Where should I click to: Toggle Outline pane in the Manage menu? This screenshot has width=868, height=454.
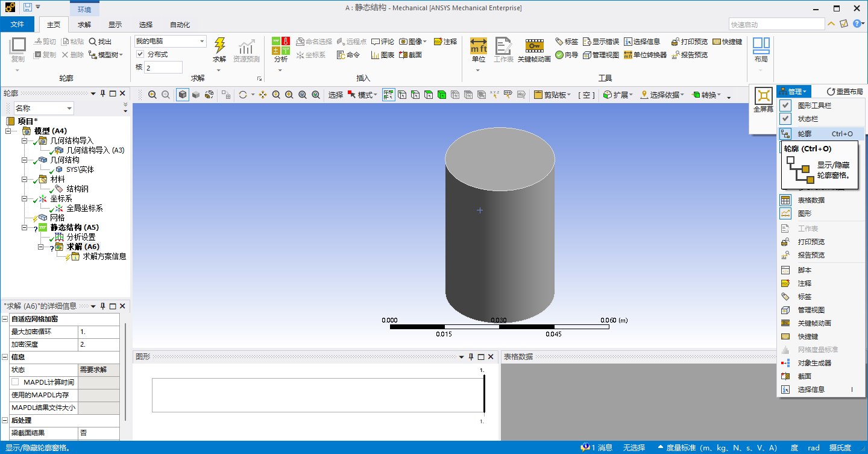821,134
